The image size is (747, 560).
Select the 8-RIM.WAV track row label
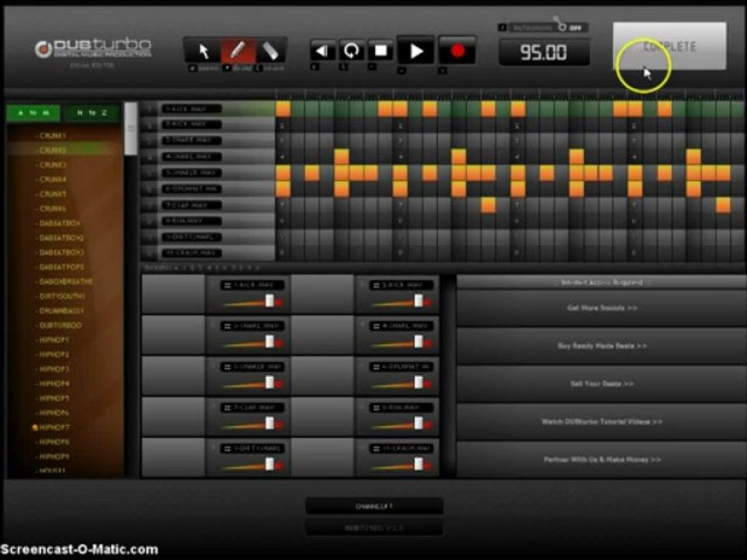(191, 221)
